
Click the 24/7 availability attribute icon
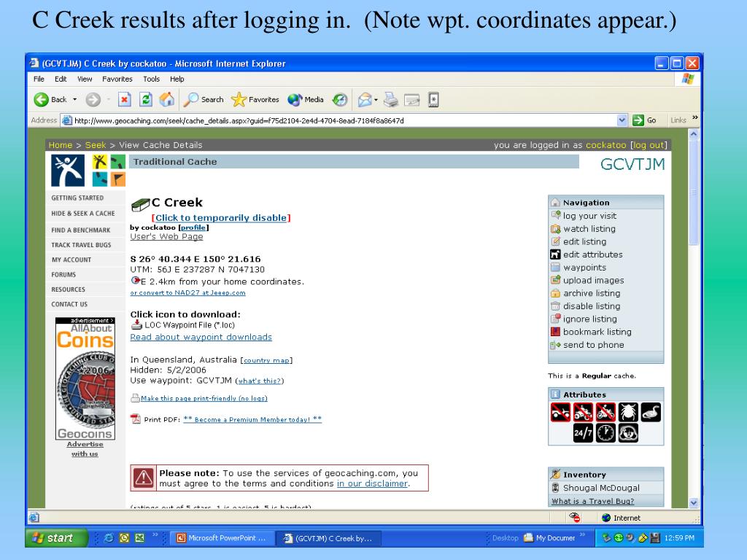[583, 433]
